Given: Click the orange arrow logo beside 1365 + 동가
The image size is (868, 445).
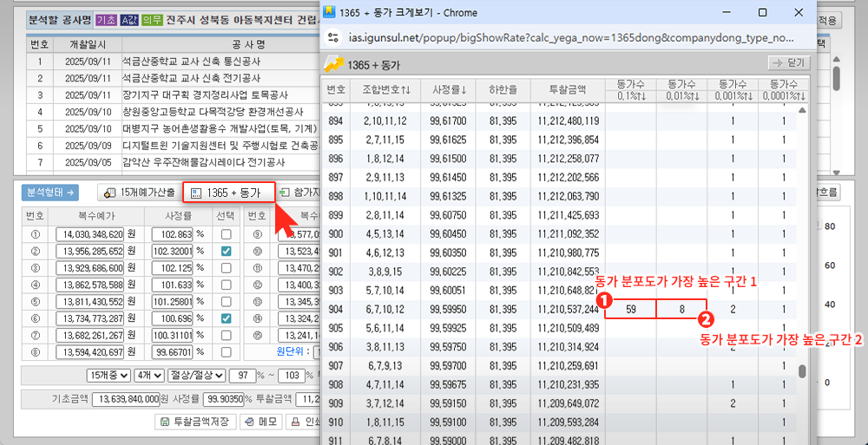Looking at the screenshot, I should click(332, 63).
